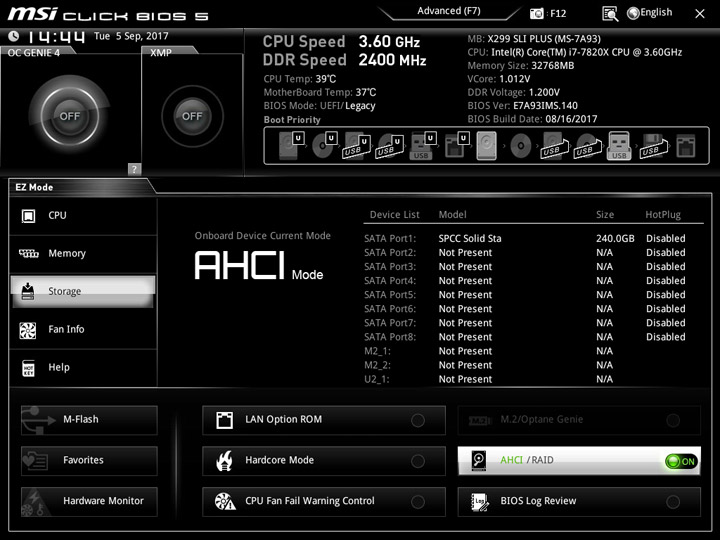Click SATA Port1 HotPlug Disabled value

point(665,238)
